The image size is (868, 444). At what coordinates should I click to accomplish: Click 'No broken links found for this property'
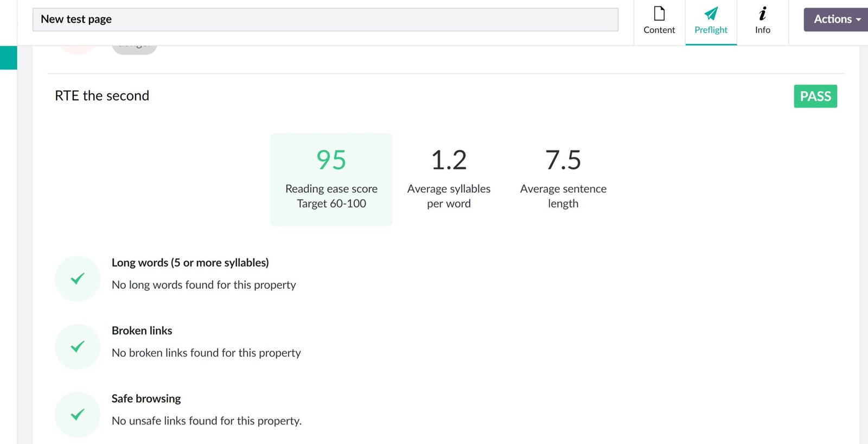(206, 353)
